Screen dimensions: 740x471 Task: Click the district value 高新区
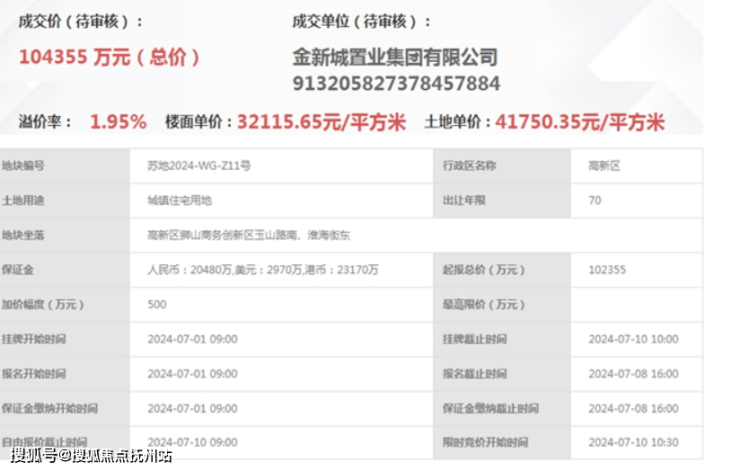[x=604, y=166]
